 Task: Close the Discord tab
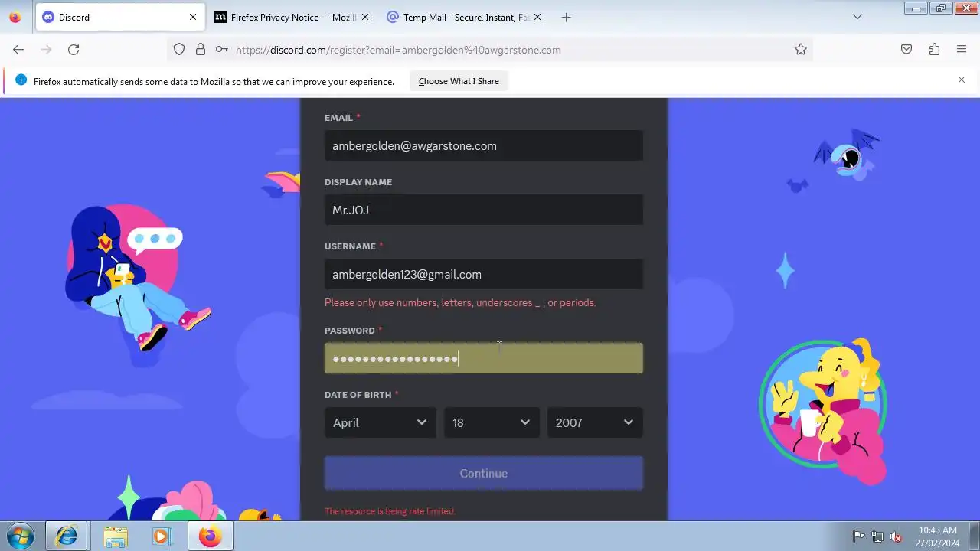pyautogui.click(x=192, y=17)
